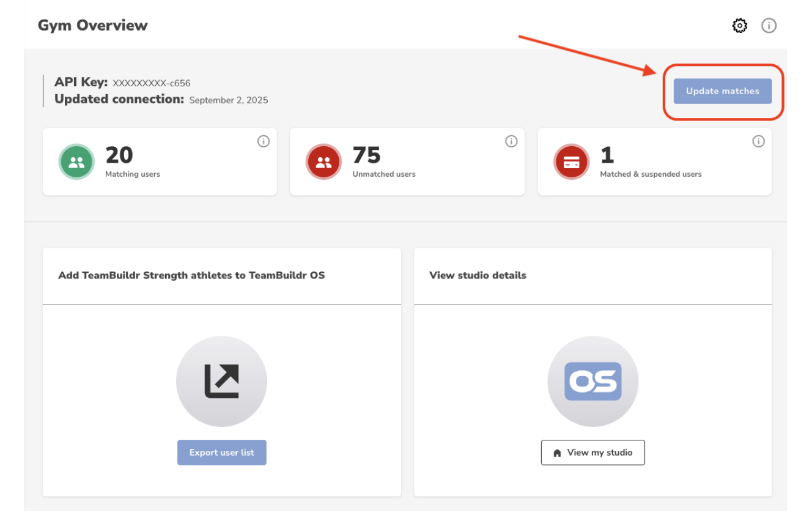Screen dimensions: 812x515
Task: Click the 'View studio details' card title
Action: pyautogui.click(x=478, y=275)
